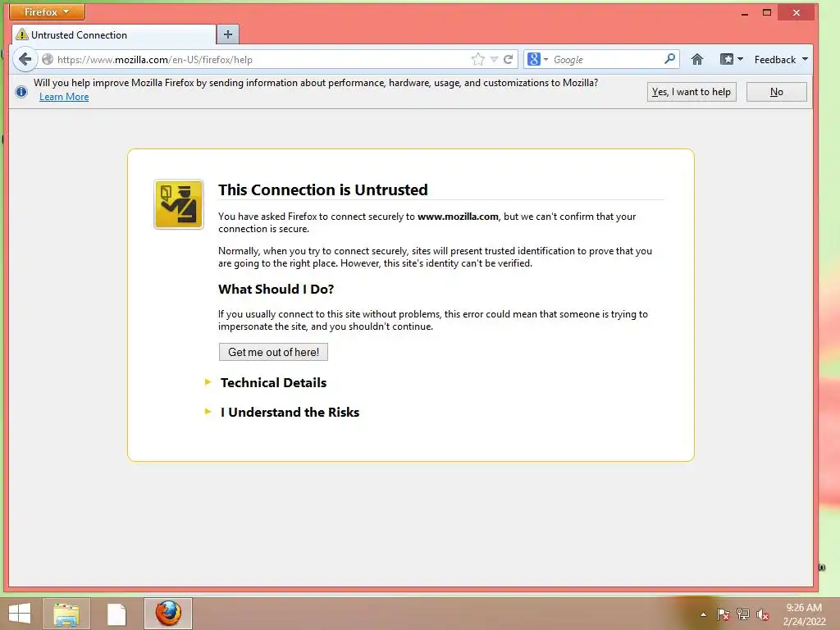Maximize the Firefox window
The width and height of the screenshot is (840, 630).
[767, 12]
